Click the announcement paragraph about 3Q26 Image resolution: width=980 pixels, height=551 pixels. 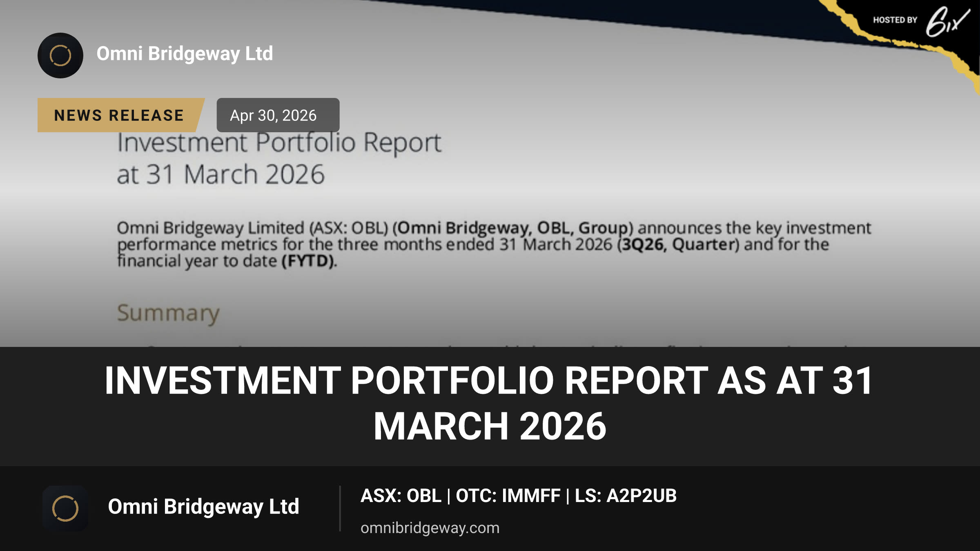tap(494, 244)
